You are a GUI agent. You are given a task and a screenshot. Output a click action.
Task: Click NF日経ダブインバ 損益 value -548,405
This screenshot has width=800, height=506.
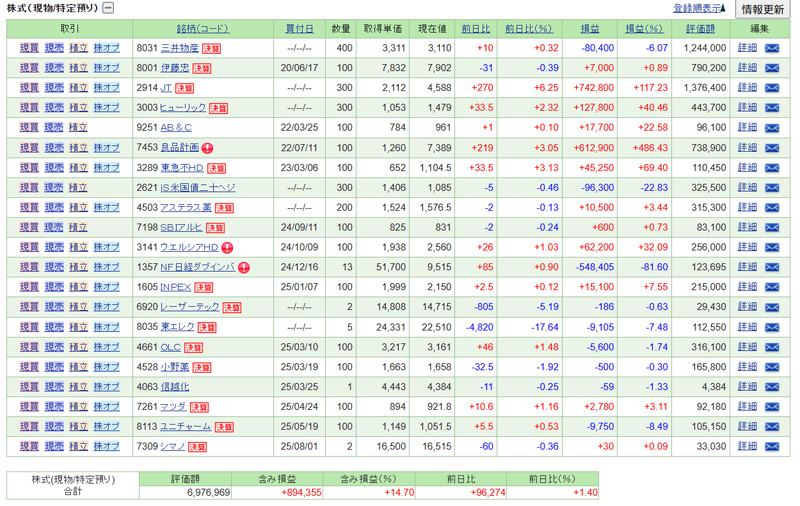[x=595, y=267]
